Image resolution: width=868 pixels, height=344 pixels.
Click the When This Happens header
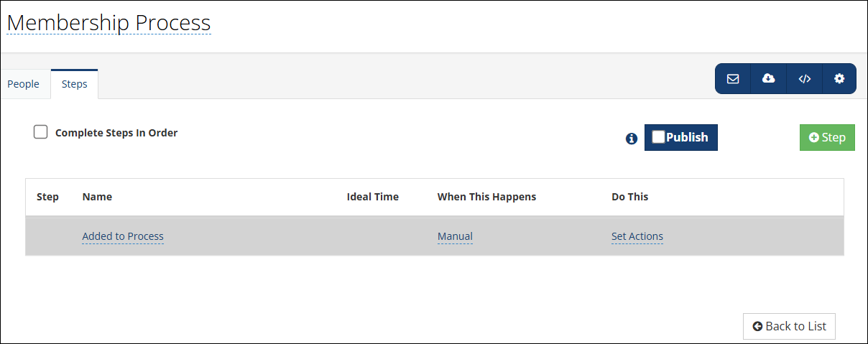click(486, 197)
